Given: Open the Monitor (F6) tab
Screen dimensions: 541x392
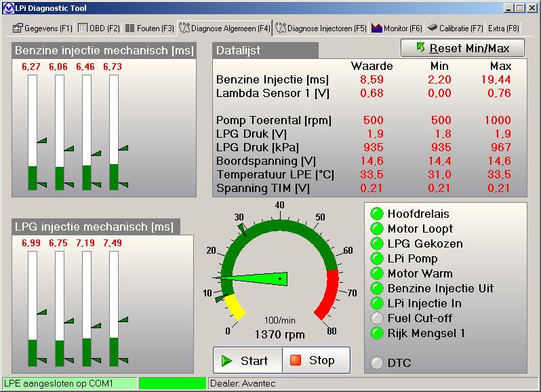Looking at the screenshot, I should point(397,28).
